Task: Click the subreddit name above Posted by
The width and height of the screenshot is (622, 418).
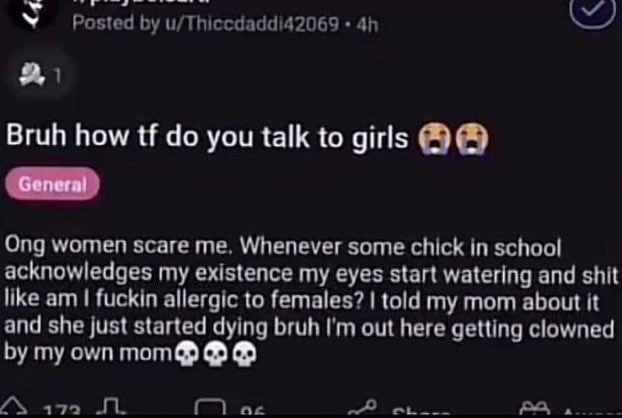Action: tap(143, 2)
